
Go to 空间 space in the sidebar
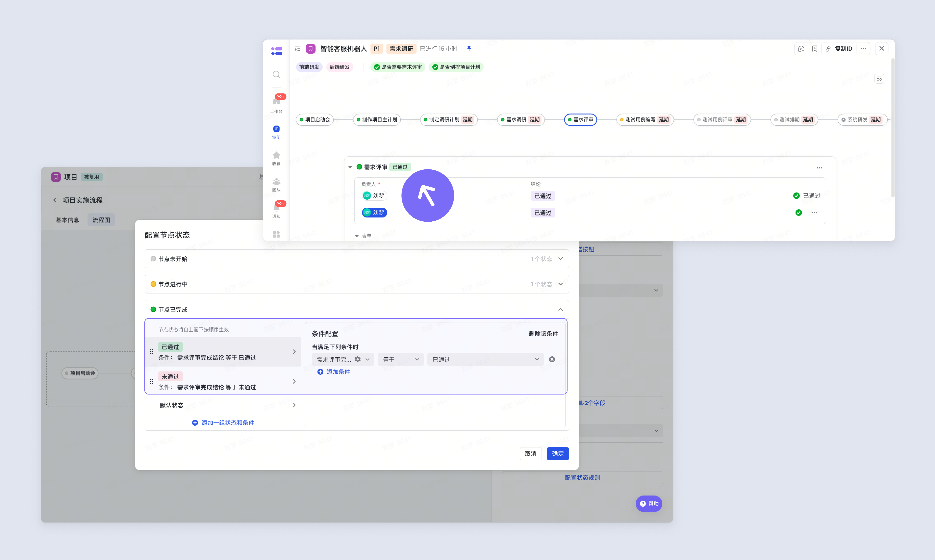pyautogui.click(x=276, y=132)
